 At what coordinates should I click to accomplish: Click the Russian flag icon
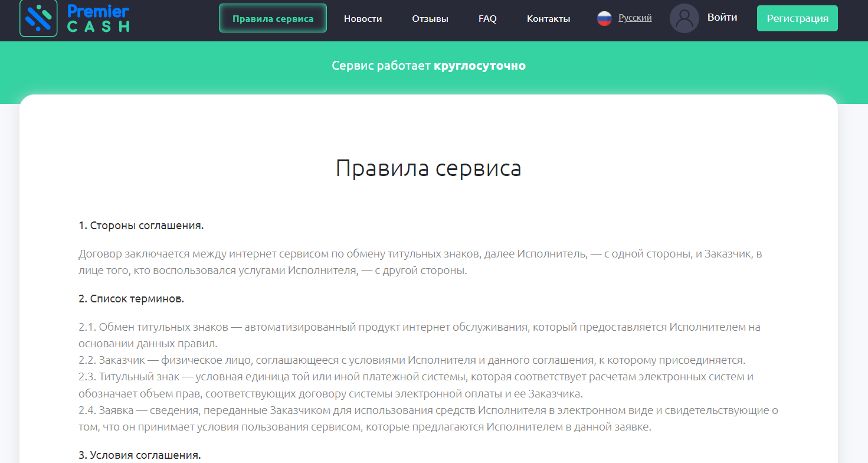tap(604, 18)
